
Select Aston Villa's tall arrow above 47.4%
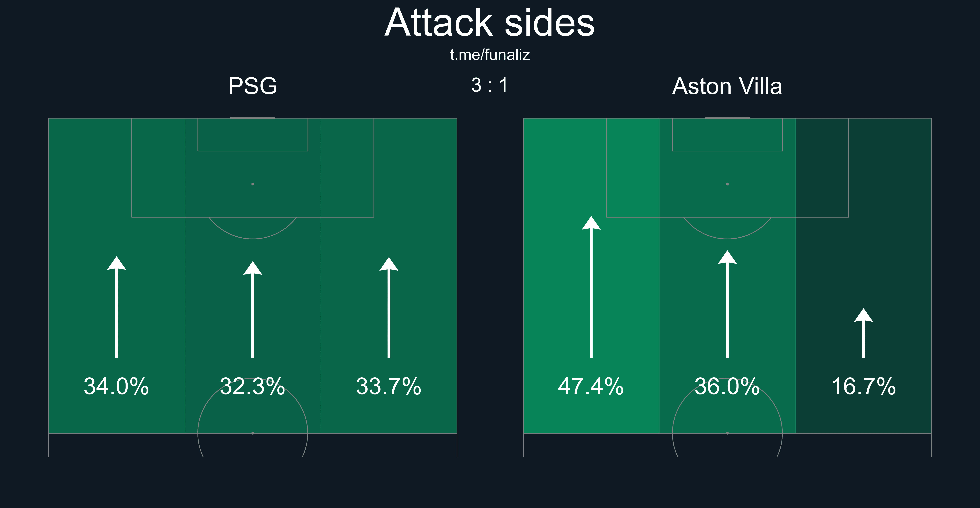click(x=591, y=287)
